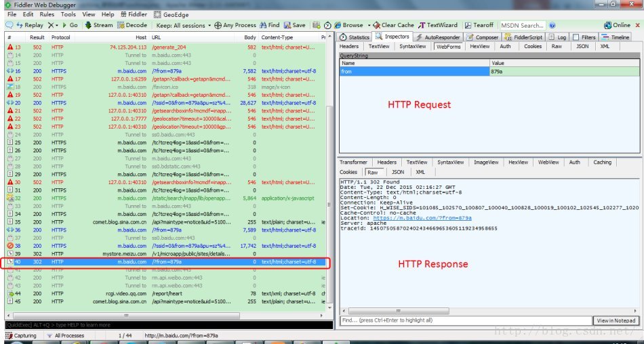Select session 38 with red blocked icon
Image resolution: width=644 pixels, height=344 pixels.
pyautogui.click(x=166, y=246)
